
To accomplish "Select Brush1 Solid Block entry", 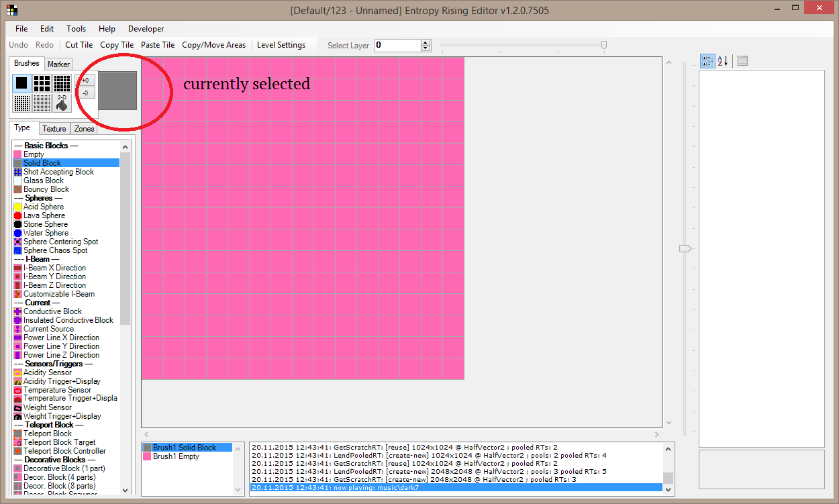I will coord(187,448).
